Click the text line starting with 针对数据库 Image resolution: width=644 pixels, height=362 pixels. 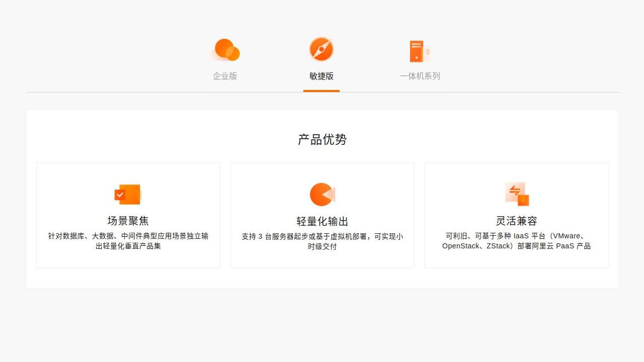128,236
